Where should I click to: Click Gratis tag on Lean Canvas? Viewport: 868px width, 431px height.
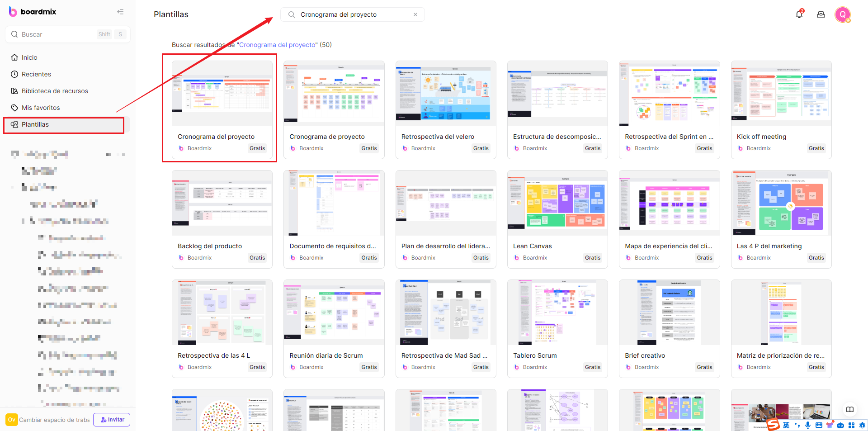(593, 258)
